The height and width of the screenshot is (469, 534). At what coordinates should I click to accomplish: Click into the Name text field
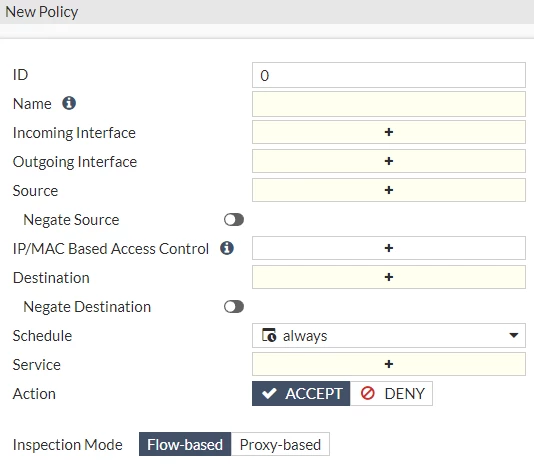(x=389, y=104)
